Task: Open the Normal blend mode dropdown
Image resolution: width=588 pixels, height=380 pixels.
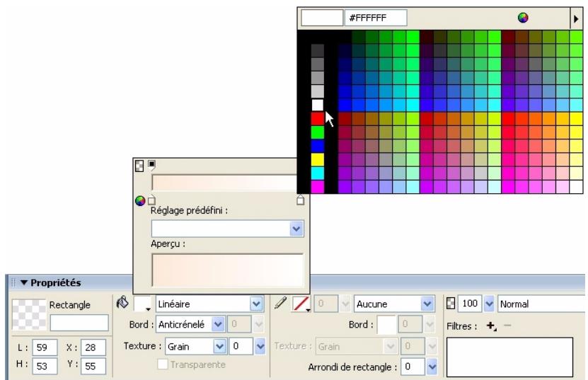Action: pyautogui.click(x=542, y=304)
